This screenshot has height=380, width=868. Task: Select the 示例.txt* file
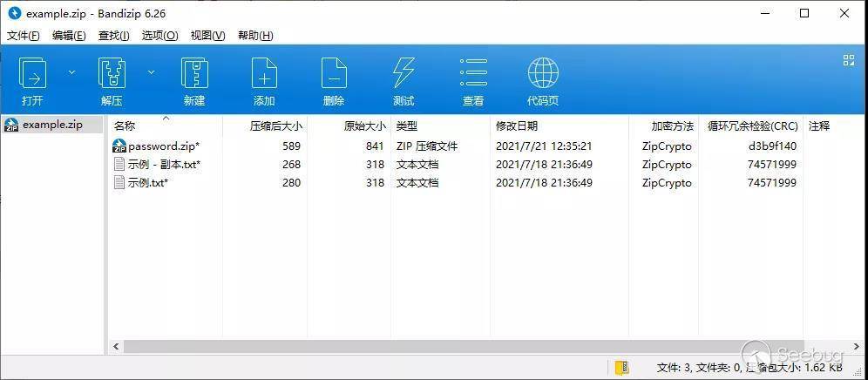148,183
